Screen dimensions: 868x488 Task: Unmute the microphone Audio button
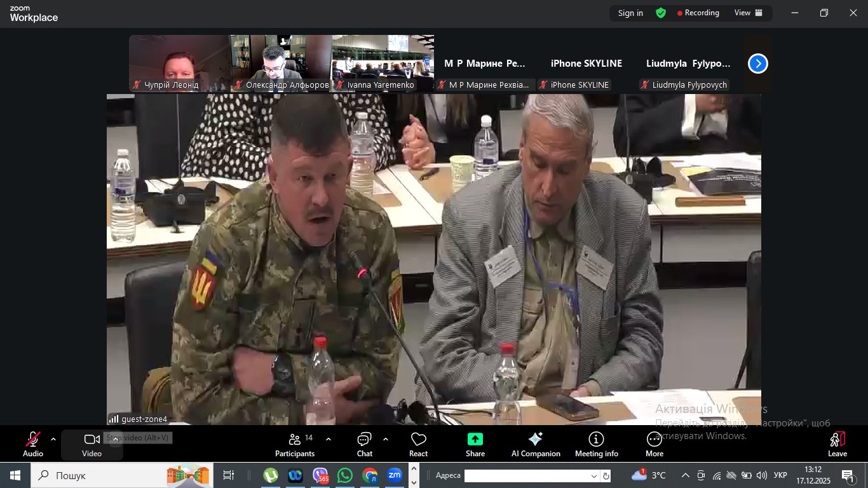click(33, 444)
